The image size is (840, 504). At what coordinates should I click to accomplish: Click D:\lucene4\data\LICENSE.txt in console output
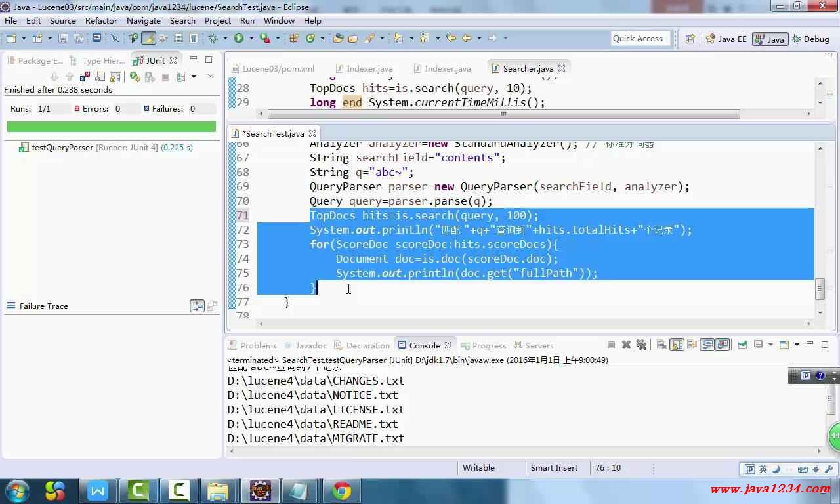(316, 409)
